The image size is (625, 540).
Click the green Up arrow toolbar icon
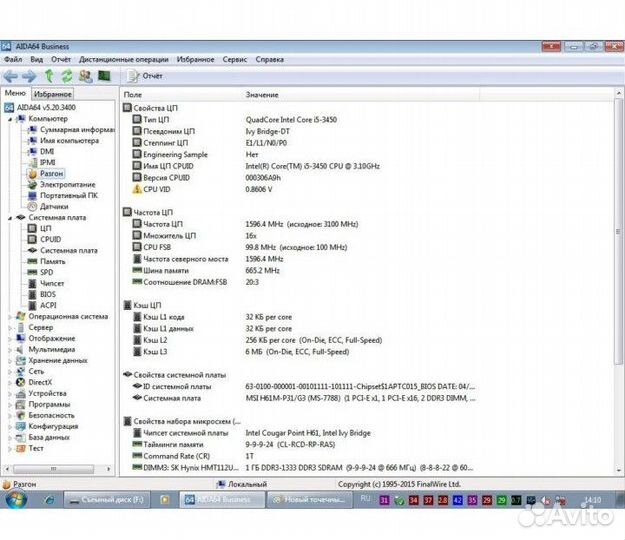(x=48, y=76)
